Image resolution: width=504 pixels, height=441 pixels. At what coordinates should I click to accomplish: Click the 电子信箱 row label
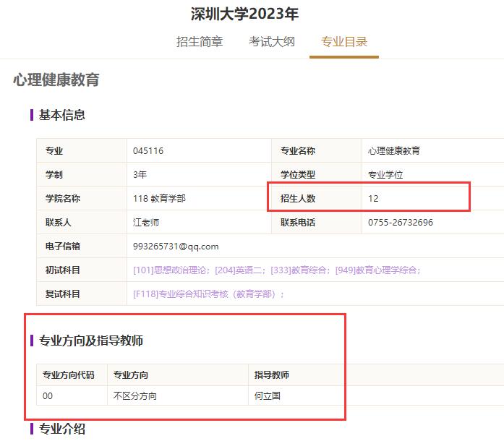pyautogui.click(x=63, y=247)
